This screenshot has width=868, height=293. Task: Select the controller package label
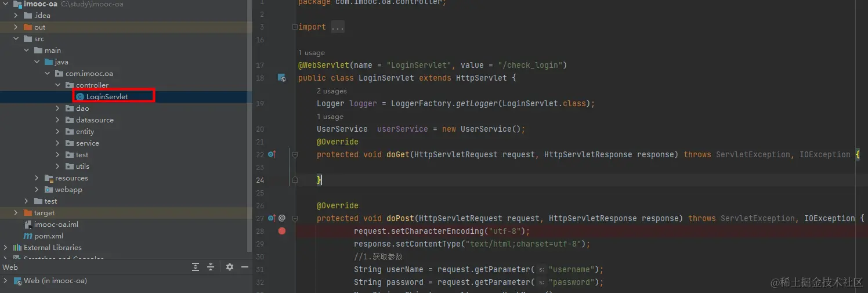(x=92, y=85)
